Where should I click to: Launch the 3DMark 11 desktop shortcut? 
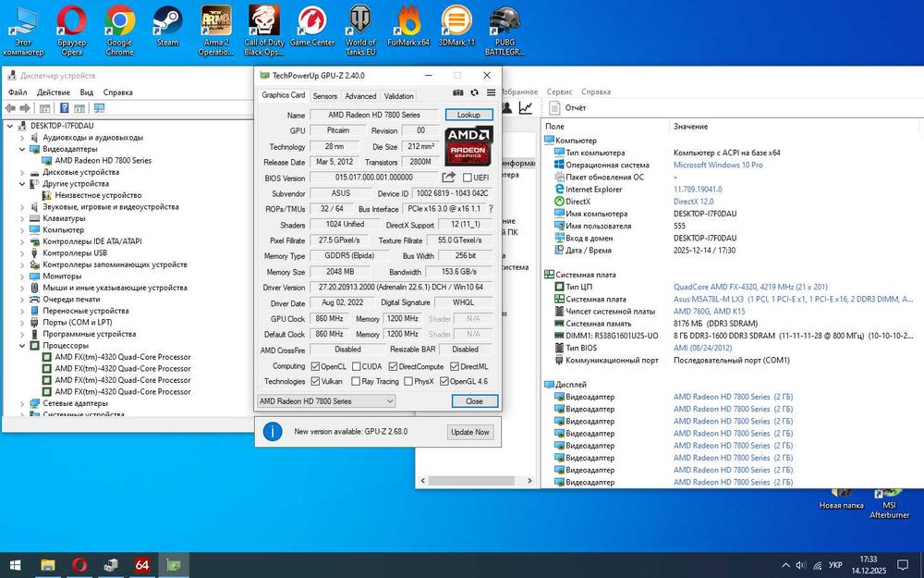[456, 26]
